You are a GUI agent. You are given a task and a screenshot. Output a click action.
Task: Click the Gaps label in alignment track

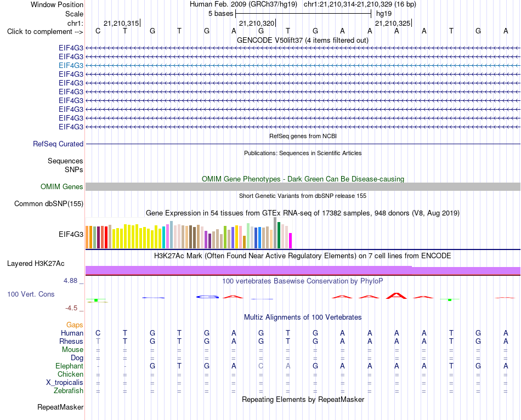(x=75, y=325)
